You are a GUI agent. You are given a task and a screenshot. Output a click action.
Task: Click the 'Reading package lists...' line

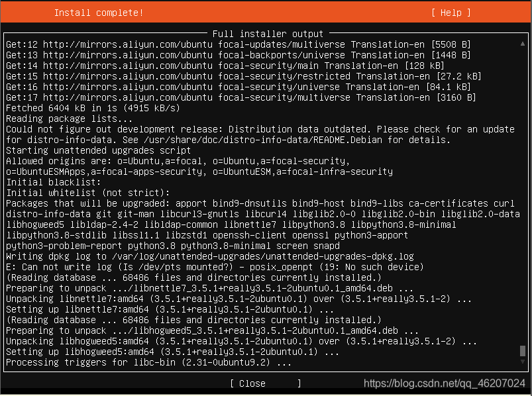click(69, 119)
